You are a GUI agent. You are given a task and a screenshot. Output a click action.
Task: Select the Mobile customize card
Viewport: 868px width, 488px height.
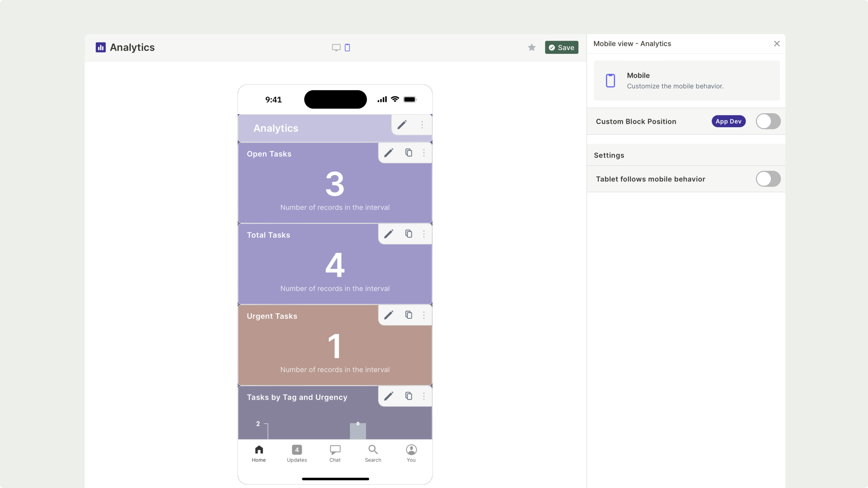pos(686,81)
